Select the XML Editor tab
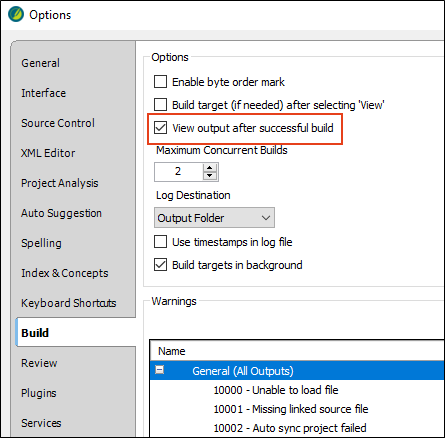Image resolution: width=445 pixels, height=438 pixels. pos(48,153)
